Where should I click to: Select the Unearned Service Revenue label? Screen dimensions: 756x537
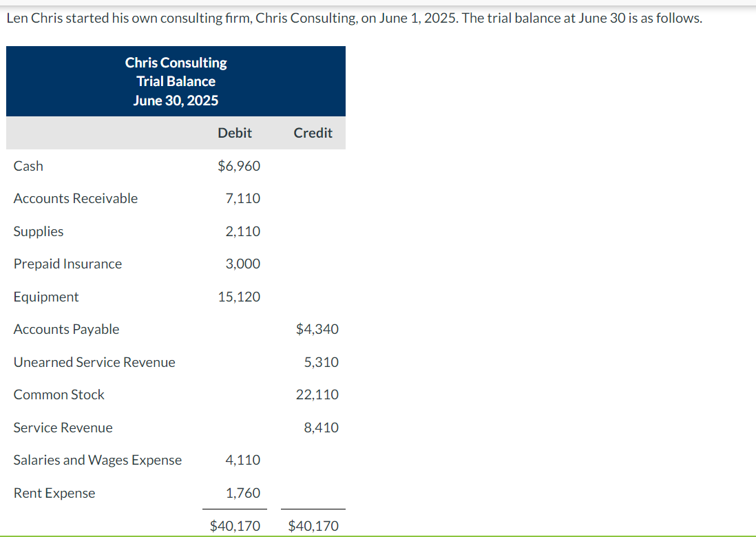point(94,362)
